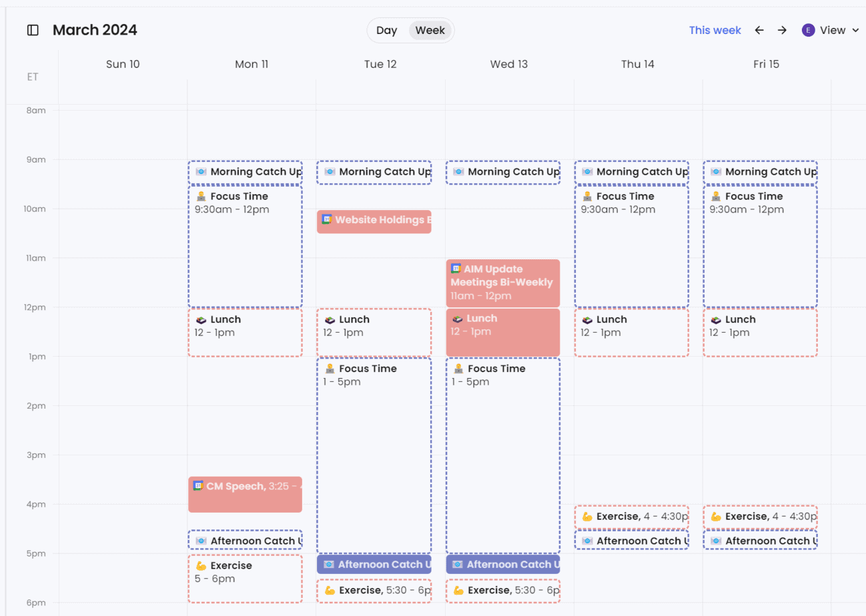
Task: Open Monday's Focus Time 9:30am block
Action: [245, 247]
